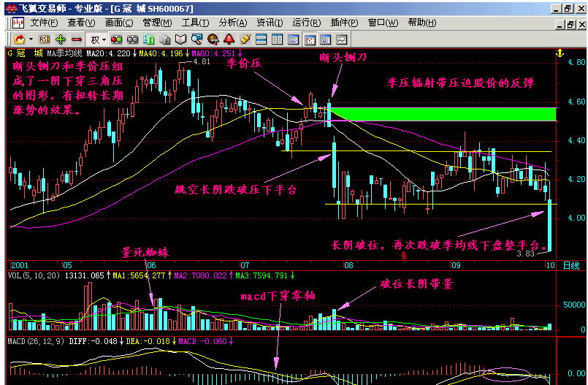Open the 窗口(W) menu
This screenshot has height=385, width=588.
pyautogui.click(x=383, y=23)
